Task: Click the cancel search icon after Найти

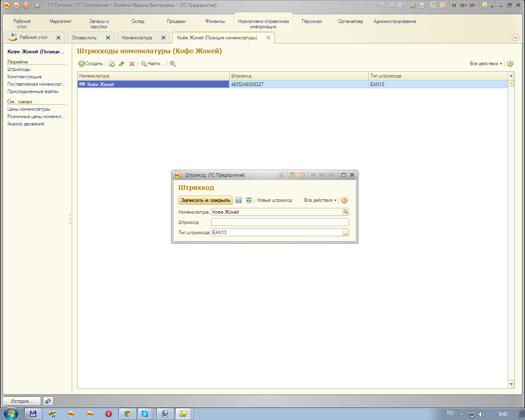Action: [x=173, y=64]
